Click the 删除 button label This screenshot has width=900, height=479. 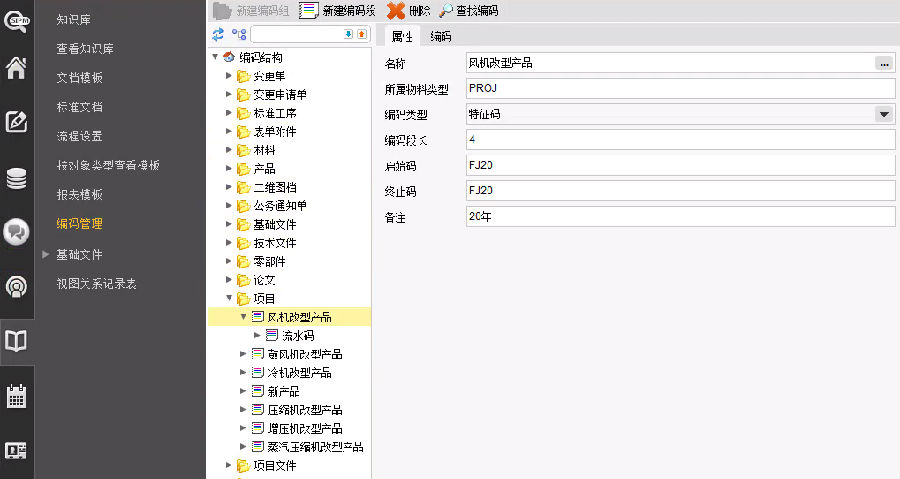coord(420,10)
